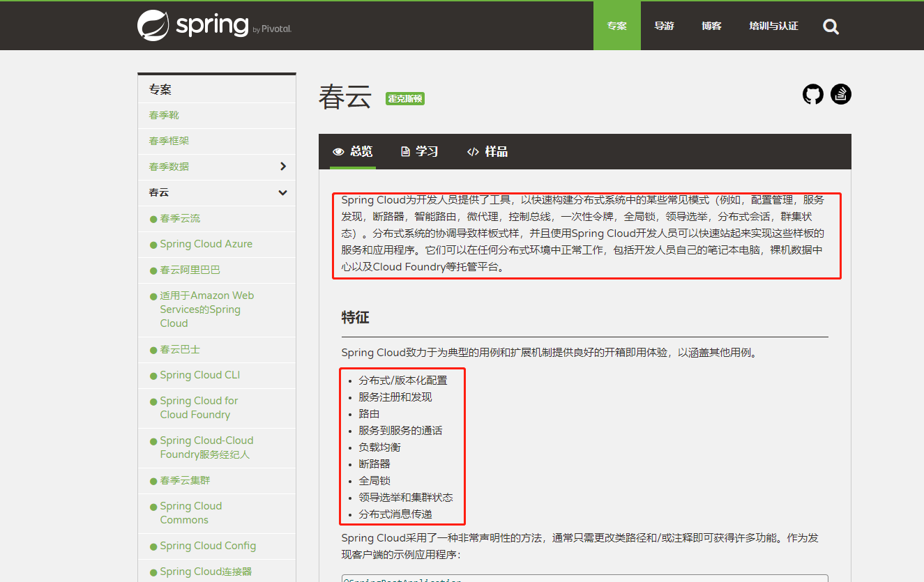Click the 路由 list item
The width and height of the screenshot is (924, 582).
click(369, 414)
